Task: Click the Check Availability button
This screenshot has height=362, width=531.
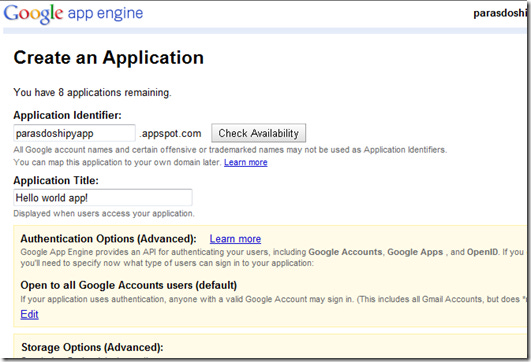Action: click(x=258, y=133)
